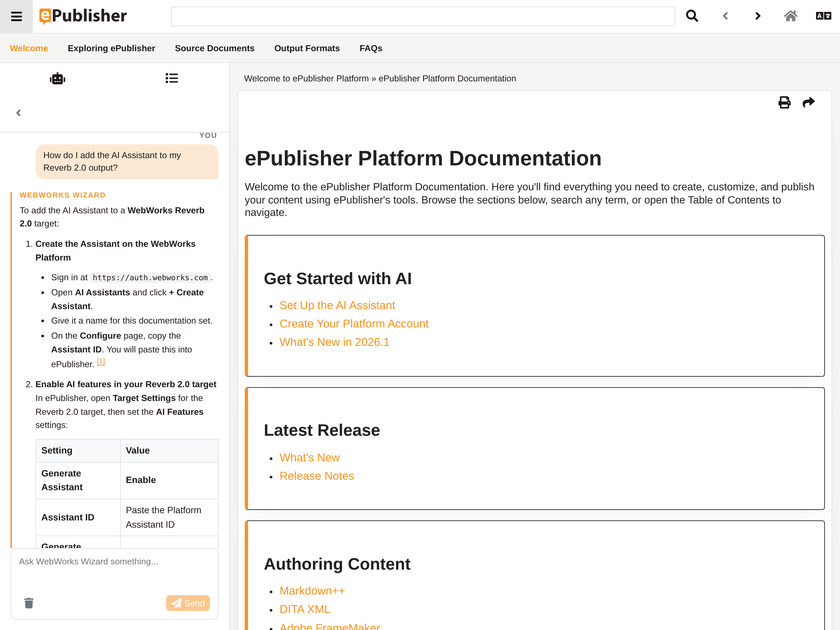Open the Source Documents tab
This screenshot has height=630, width=840.
click(215, 48)
